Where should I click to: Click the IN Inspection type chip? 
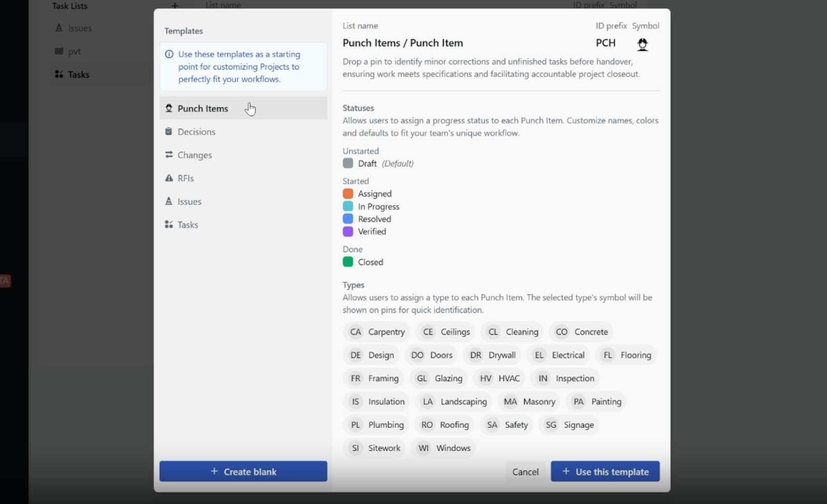[x=565, y=379]
